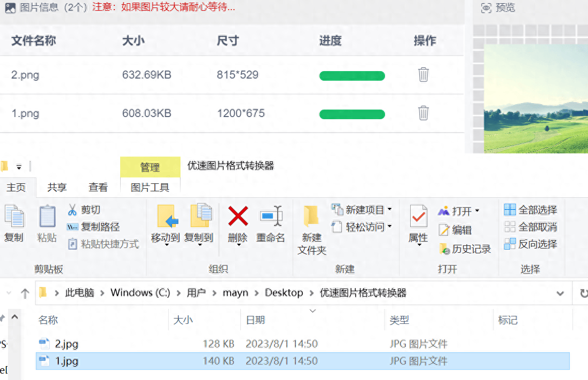Open address bar history dropdown chevron
588x380 pixels.
[x=560, y=293]
